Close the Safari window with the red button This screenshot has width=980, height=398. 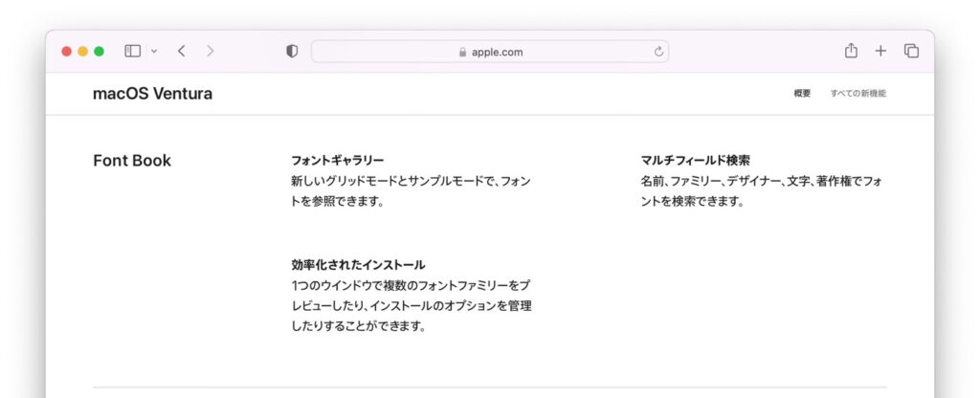pos(66,52)
